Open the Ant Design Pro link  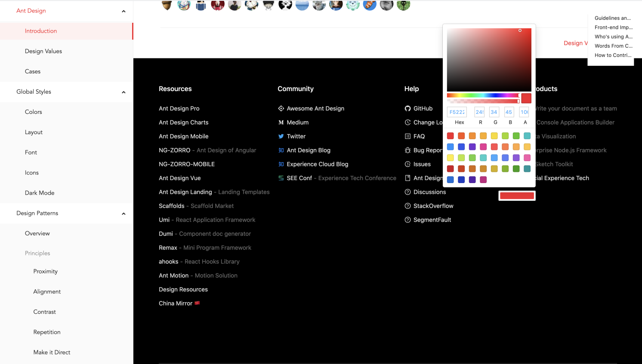coord(179,109)
